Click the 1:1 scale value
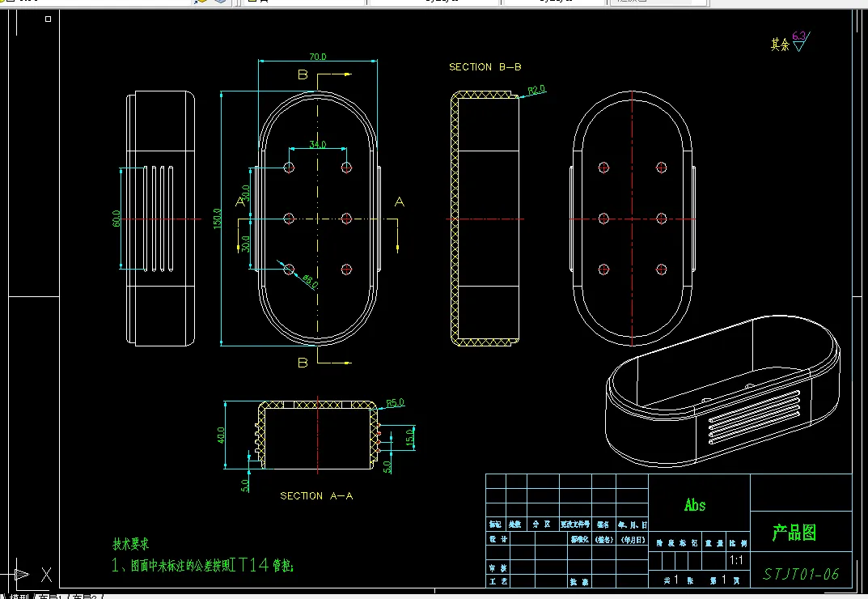The image size is (868, 599). (736, 560)
